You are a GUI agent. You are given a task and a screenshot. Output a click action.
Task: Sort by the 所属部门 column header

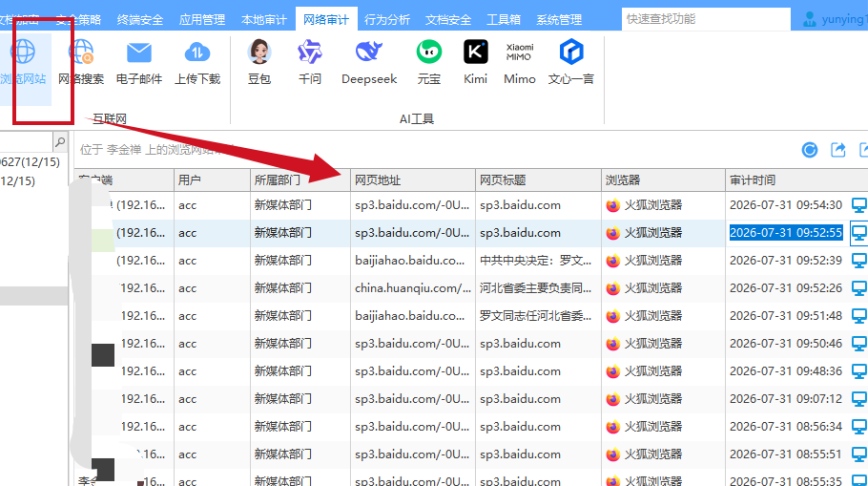(x=300, y=180)
